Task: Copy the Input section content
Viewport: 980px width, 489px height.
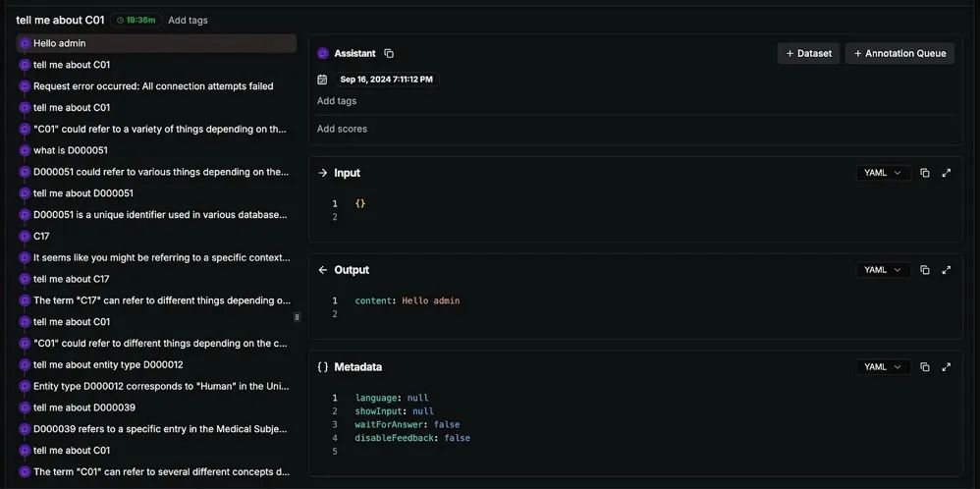Action: point(925,173)
